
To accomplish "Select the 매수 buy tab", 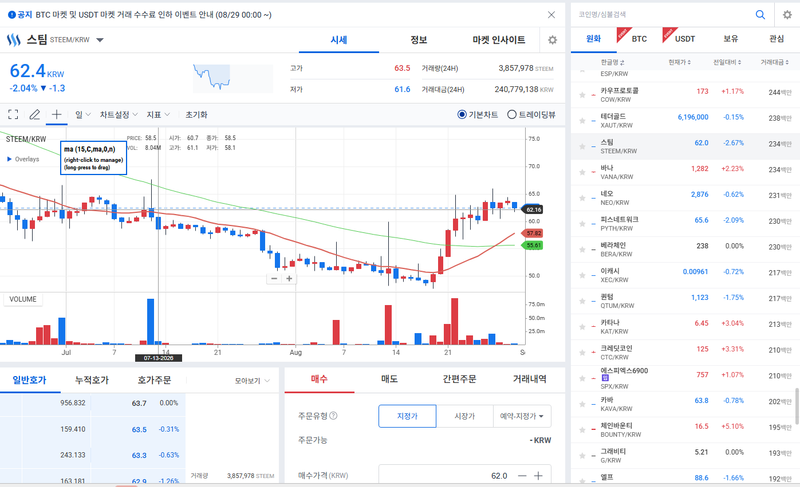I will [319, 379].
